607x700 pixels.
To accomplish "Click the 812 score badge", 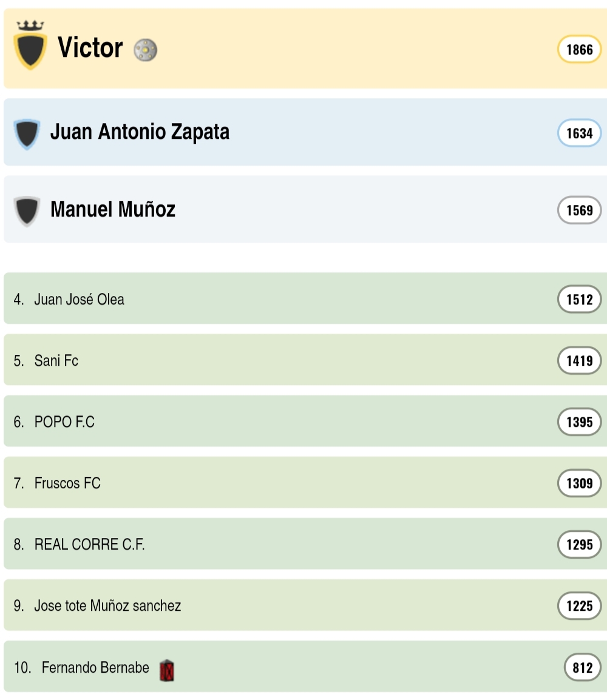I will pyautogui.click(x=582, y=667).
